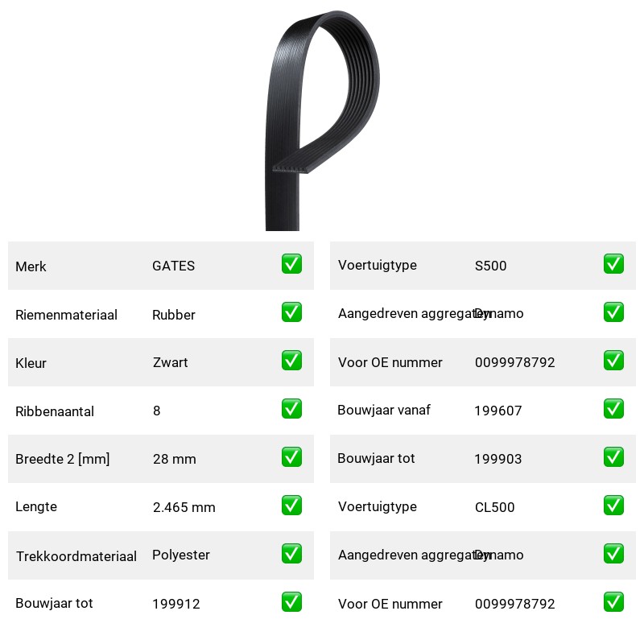The height and width of the screenshot is (644, 644).
Task: Click the Merk label
Action: (x=31, y=266)
